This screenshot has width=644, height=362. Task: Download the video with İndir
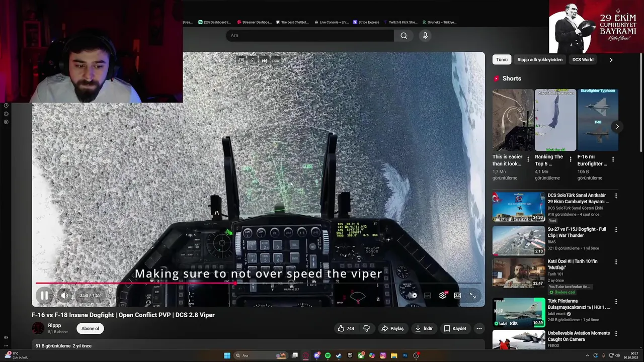tap(423, 328)
